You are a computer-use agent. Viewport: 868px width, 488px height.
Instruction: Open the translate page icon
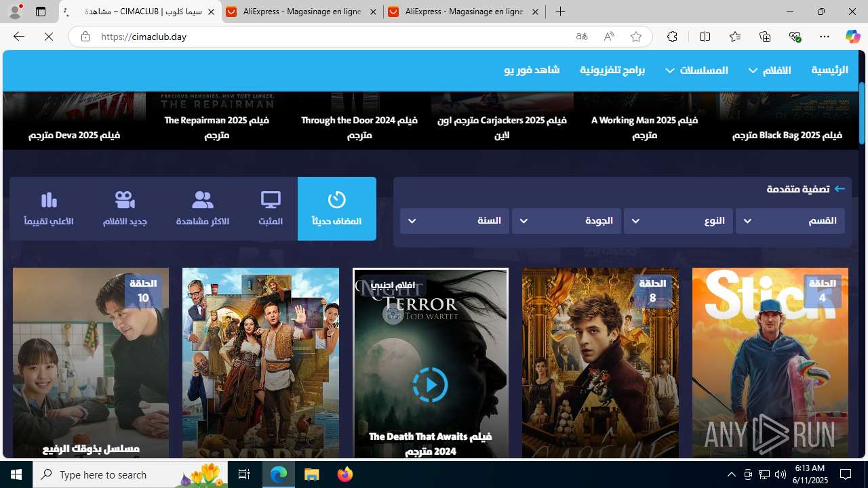(x=582, y=37)
